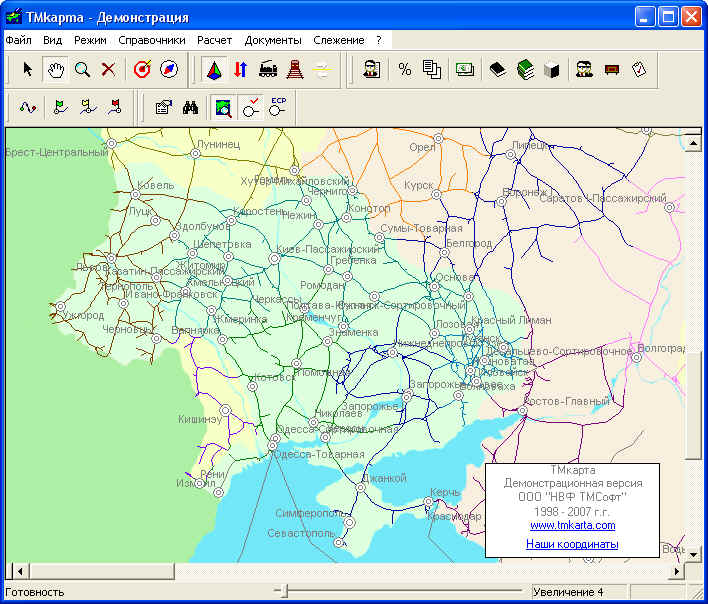The image size is (708, 604).
Task: Click the checklist sheet icon
Action: (x=639, y=70)
